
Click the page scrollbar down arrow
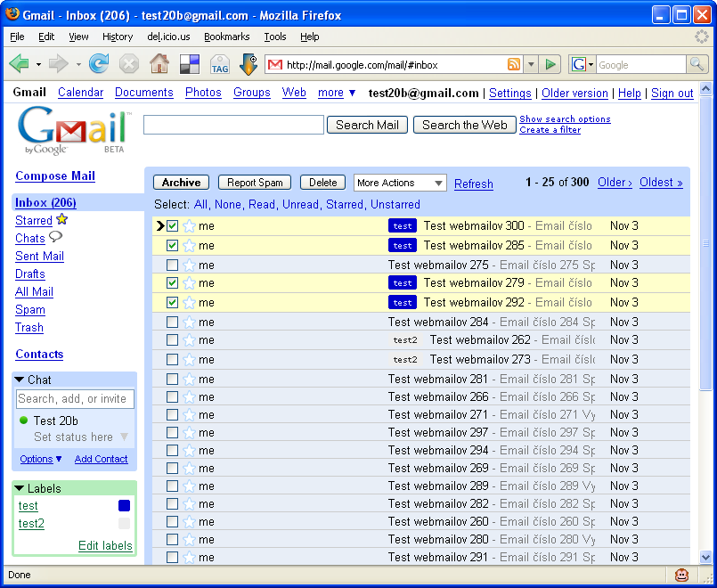click(705, 557)
